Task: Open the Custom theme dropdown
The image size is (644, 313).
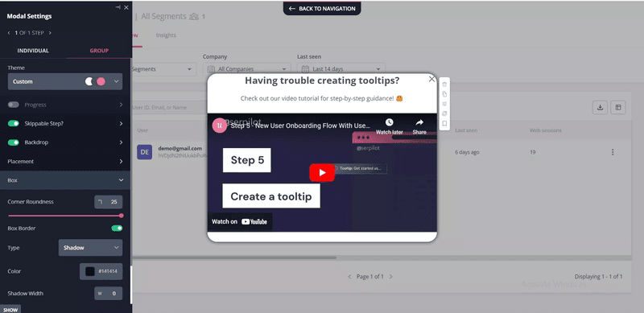Action: [x=65, y=81]
